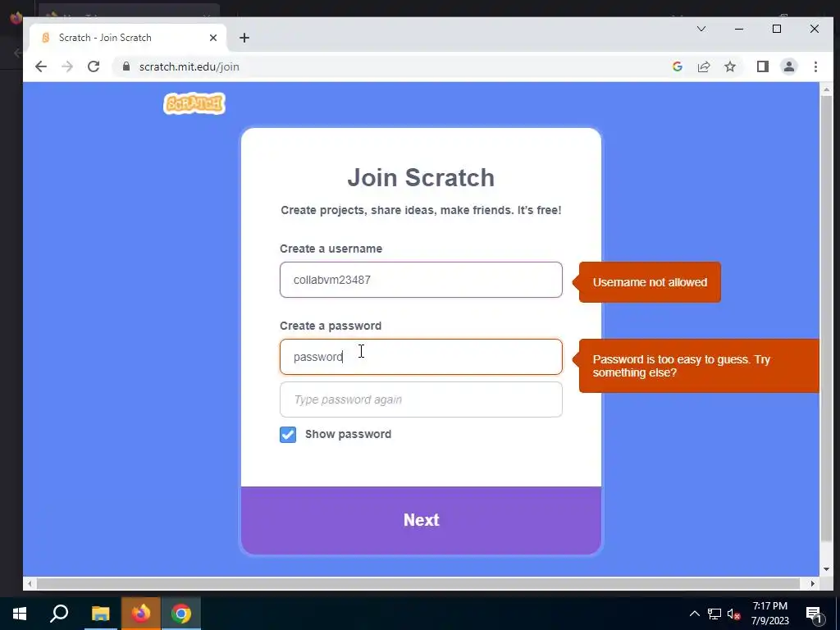Open the Chrome three-dot menu

click(815, 66)
